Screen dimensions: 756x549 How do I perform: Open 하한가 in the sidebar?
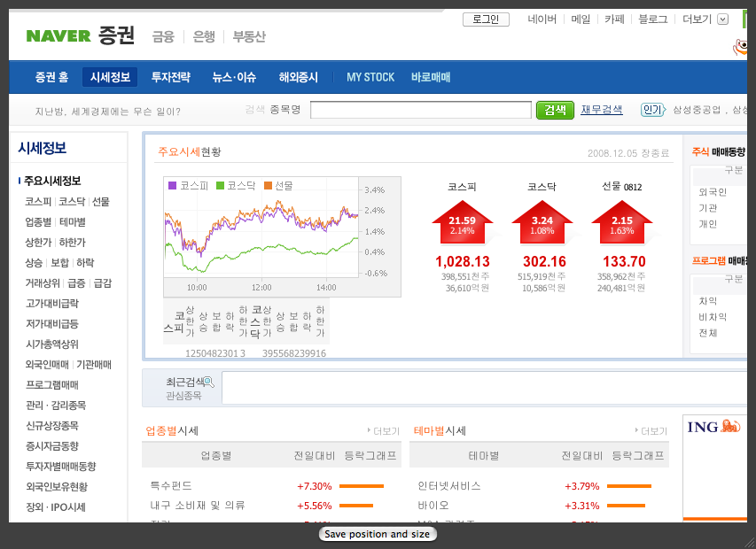pyautogui.click(x=73, y=243)
